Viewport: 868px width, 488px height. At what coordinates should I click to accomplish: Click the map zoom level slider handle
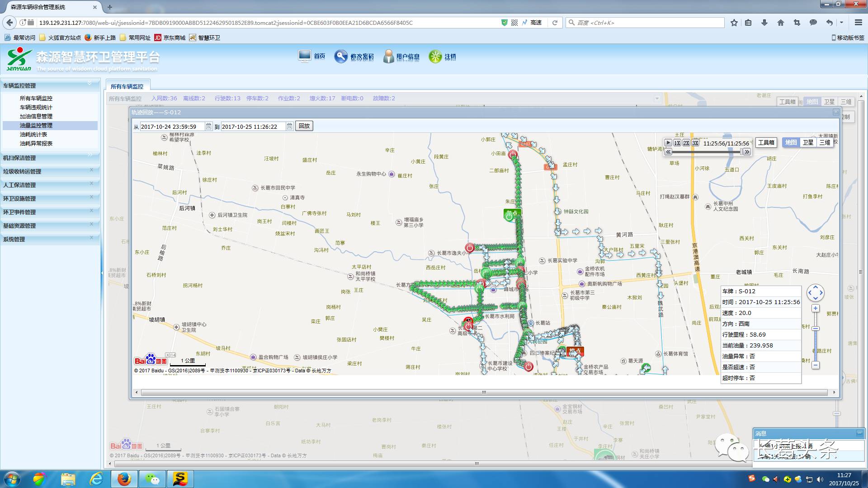[816, 328]
